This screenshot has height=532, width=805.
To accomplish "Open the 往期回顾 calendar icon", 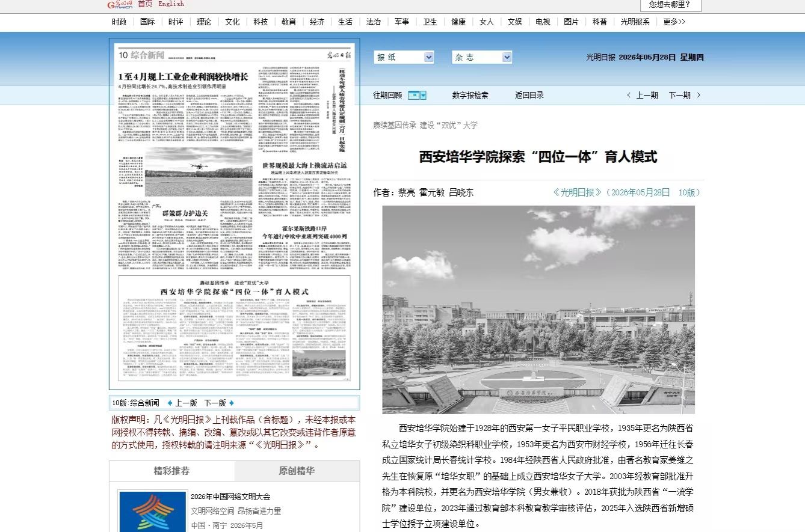I will coord(417,95).
